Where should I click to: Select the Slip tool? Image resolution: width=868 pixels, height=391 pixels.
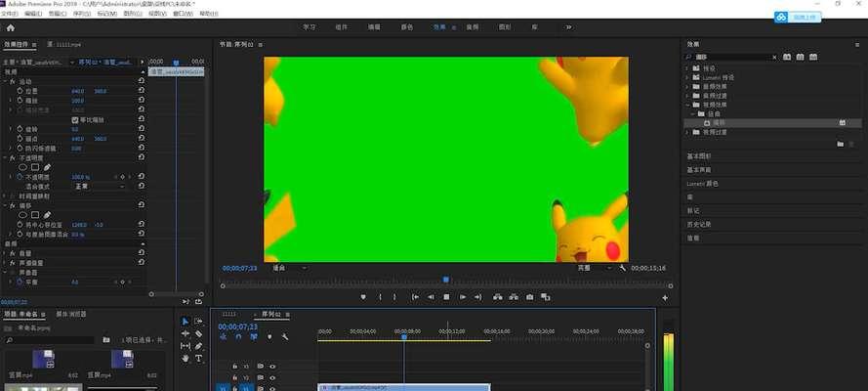pyautogui.click(x=186, y=346)
